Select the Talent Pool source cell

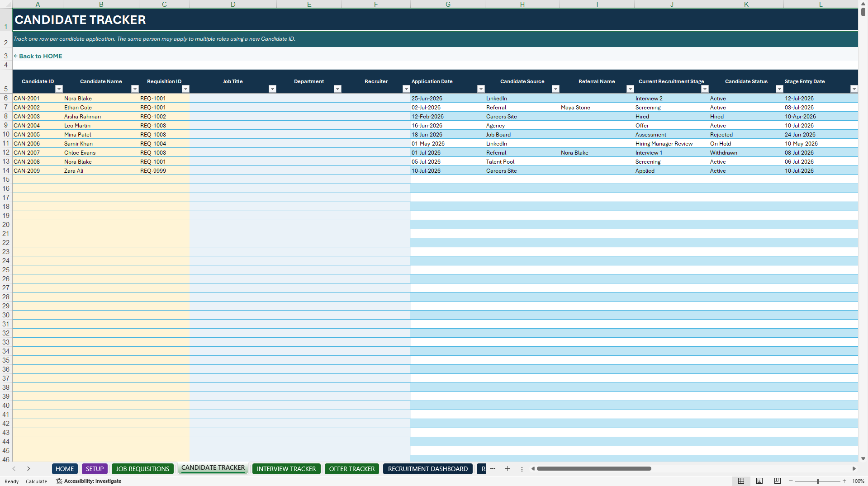[x=522, y=161]
